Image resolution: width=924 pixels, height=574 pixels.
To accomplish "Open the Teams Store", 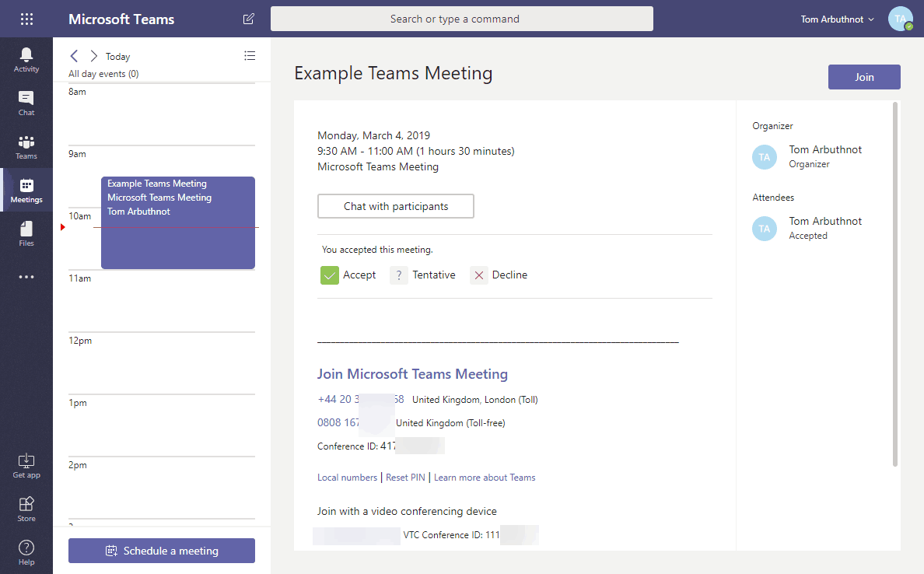I will [26, 506].
